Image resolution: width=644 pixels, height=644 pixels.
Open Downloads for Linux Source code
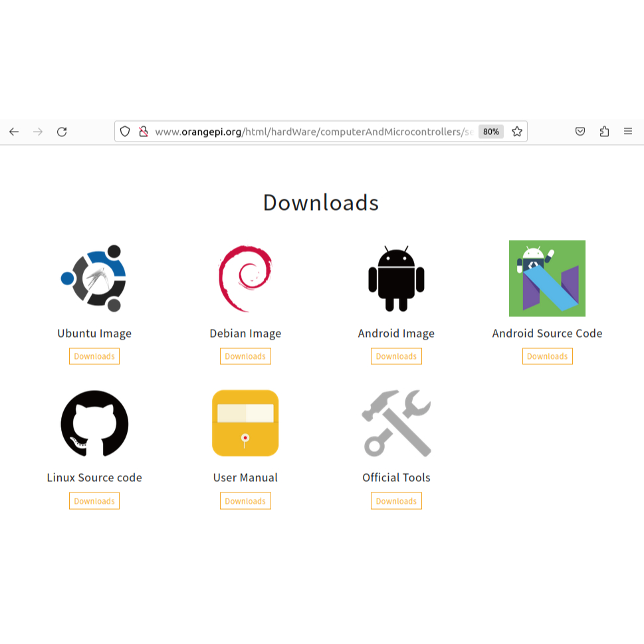[94, 501]
